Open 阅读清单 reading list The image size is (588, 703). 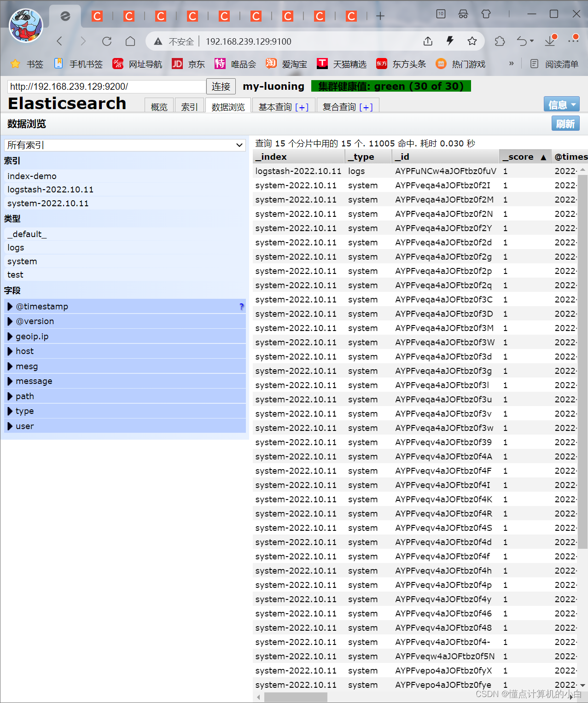point(554,64)
